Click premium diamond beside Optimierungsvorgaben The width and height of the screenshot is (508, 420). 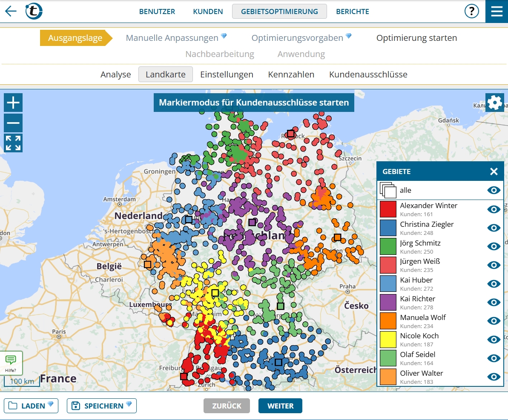coord(349,36)
